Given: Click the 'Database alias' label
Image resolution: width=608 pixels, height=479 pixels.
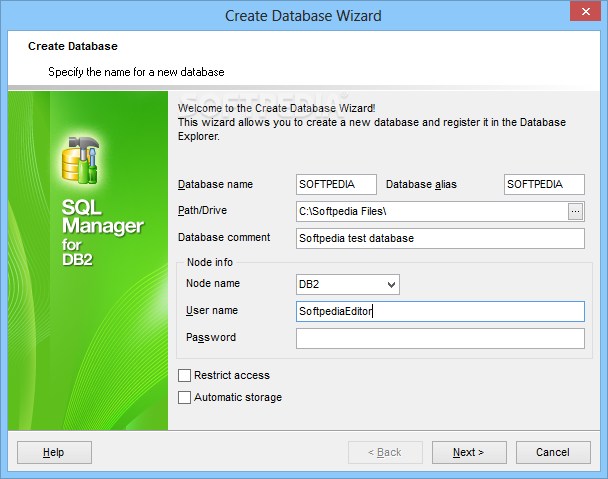Looking at the screenshot, I should pyautogui.click(x=421, y=184).
